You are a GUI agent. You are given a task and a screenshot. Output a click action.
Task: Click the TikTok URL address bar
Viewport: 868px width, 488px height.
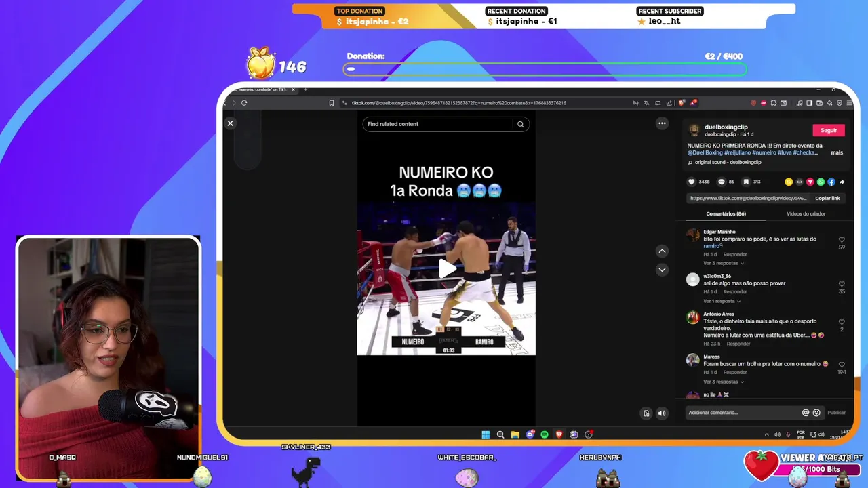point(458,103)
